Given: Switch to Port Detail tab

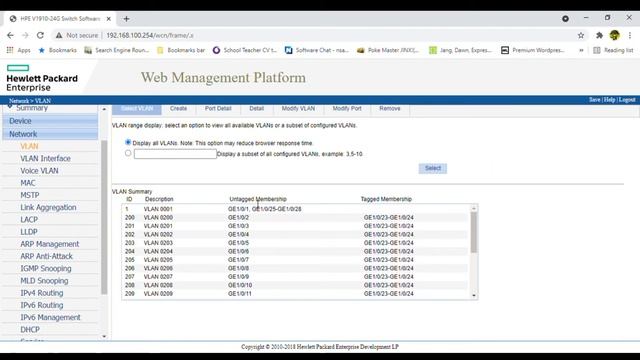Looking at the screenshot, I should 218,109.
